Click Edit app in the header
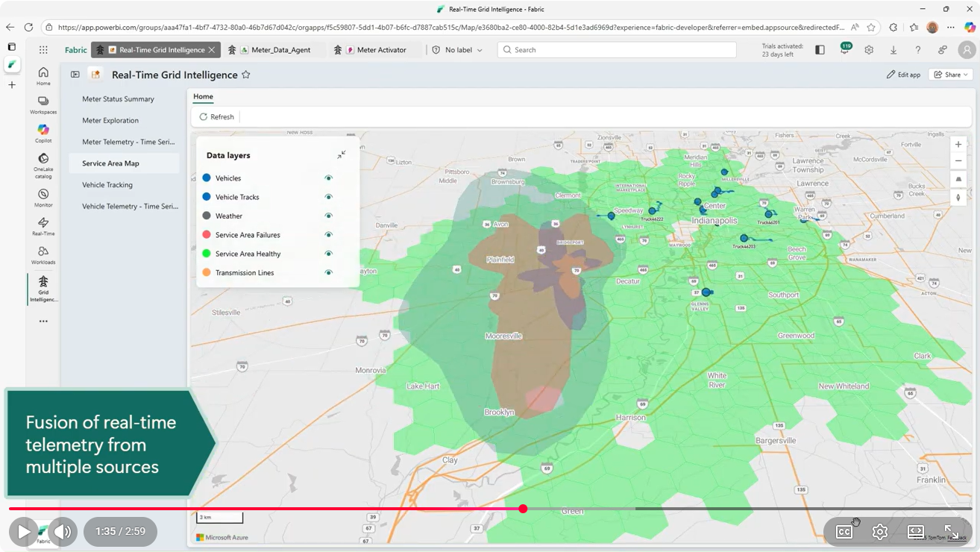The image size is (980, 552). (903, 75)
